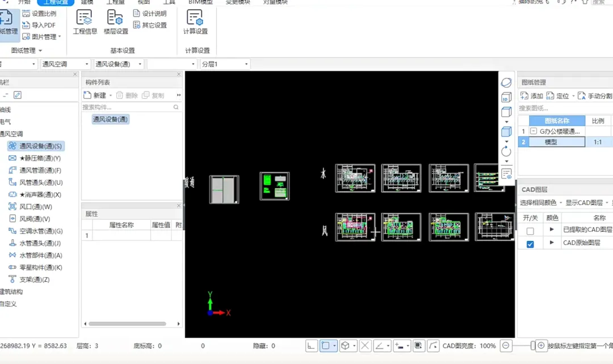
Task: Click the edit pencil icon in navigation bar
Action: [17, 95]
